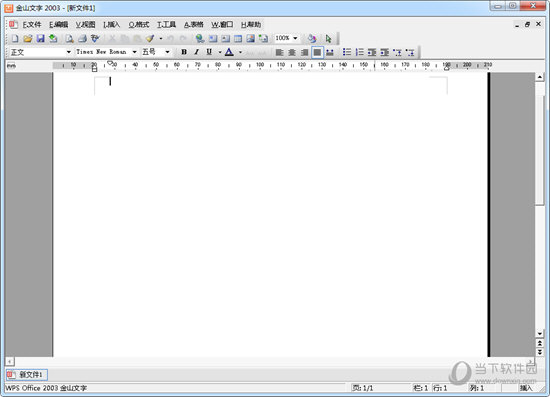Image resolution: width=550 pixels, height=397 pixels.
Task: Insert bulleted list formatting
Action: [347, 52]
